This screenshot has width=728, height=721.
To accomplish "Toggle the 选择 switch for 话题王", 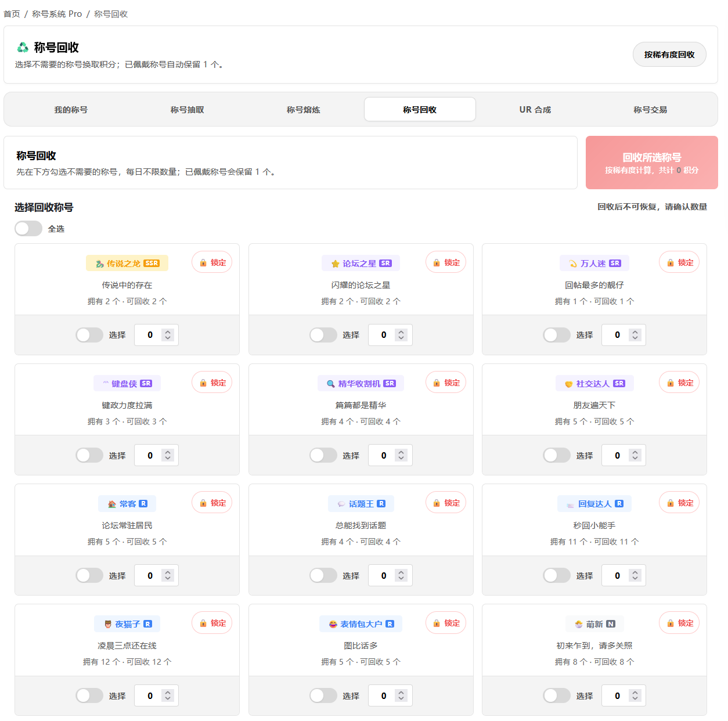I will (323, 575).
